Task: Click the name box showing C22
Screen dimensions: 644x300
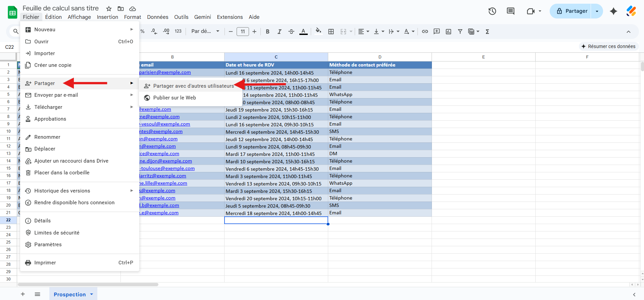Action: [10, 47]
